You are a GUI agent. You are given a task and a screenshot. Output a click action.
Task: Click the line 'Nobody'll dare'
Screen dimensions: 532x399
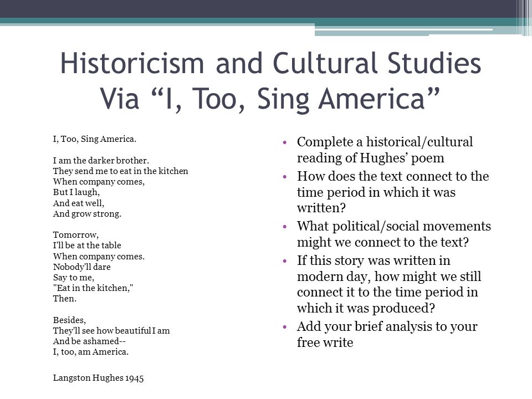pos(82,267)
